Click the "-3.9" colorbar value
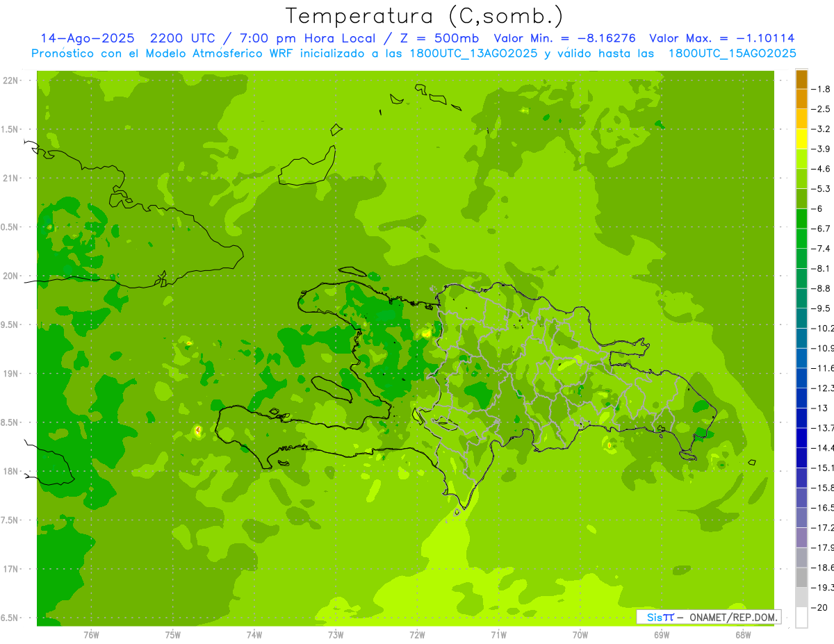The height and width of the screenshot is (644, 834). click(821, 149)
